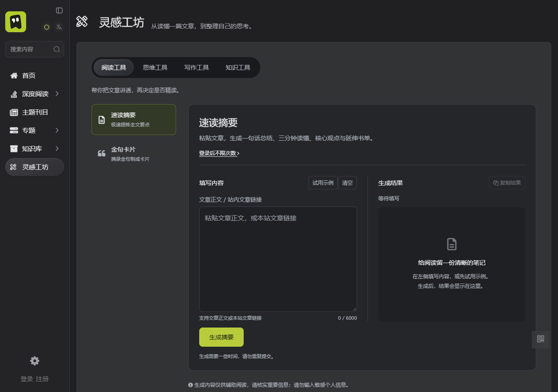Select the 金句卡片 tool card
The height and width of the screenshot is (392, 558).
click(134, 154)
